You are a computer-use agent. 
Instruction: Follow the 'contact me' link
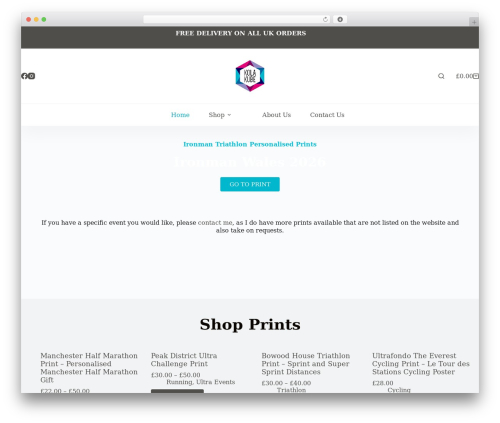click(215, 223)
